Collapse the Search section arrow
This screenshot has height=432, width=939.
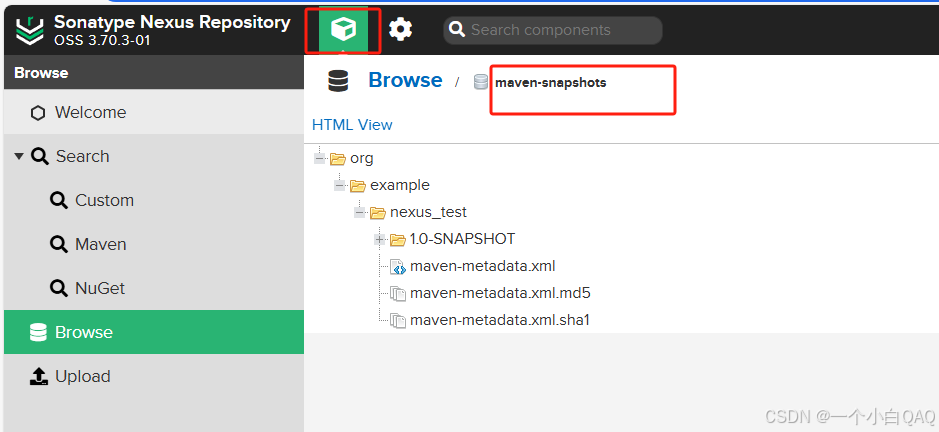(19, 156)
